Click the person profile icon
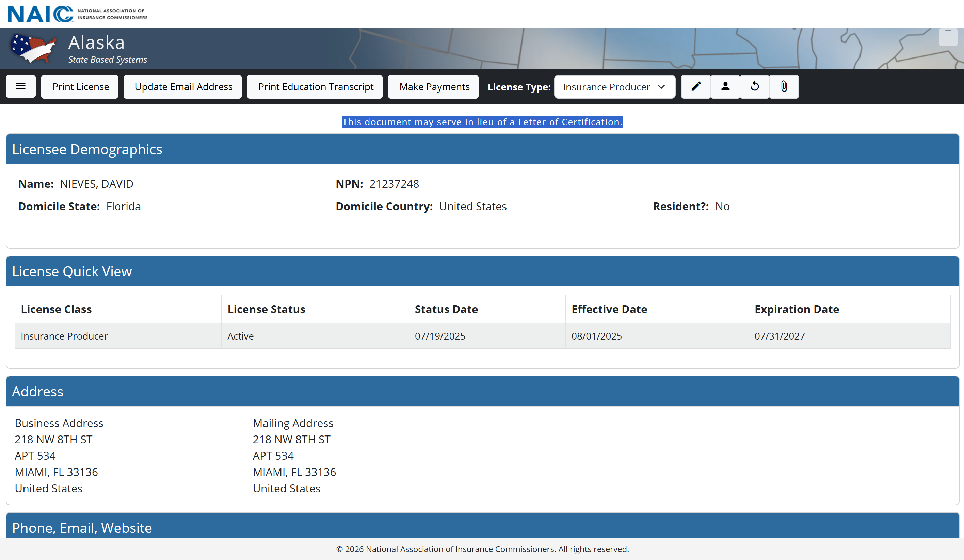The height and width of the screenshot is (560, 964). [725, 86]
